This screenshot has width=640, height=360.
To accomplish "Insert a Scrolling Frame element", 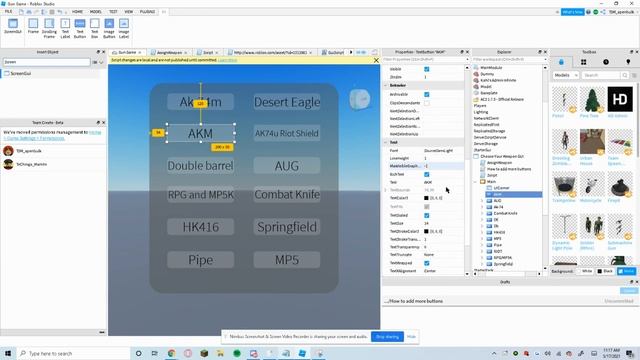I will click(49, 28).
